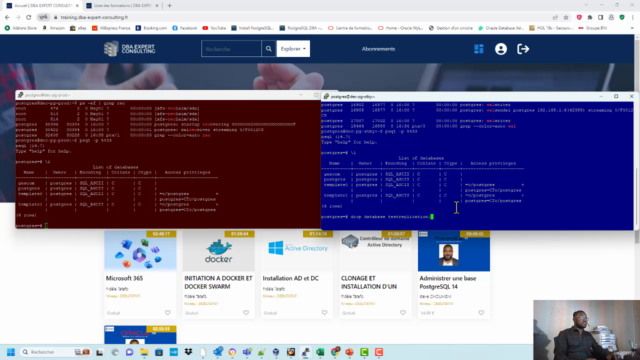Viewport: 640px width, 360px height.
Task: Open green Camtasia icon in taskbar
Action: (x=364, y=352)
